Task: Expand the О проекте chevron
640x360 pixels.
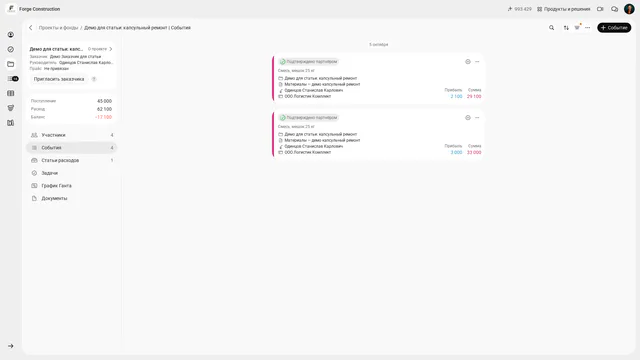Action: 111,49
